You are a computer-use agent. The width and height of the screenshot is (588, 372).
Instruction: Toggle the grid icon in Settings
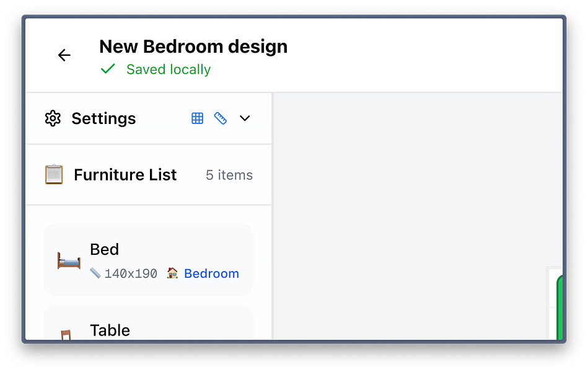pos(197,118)
